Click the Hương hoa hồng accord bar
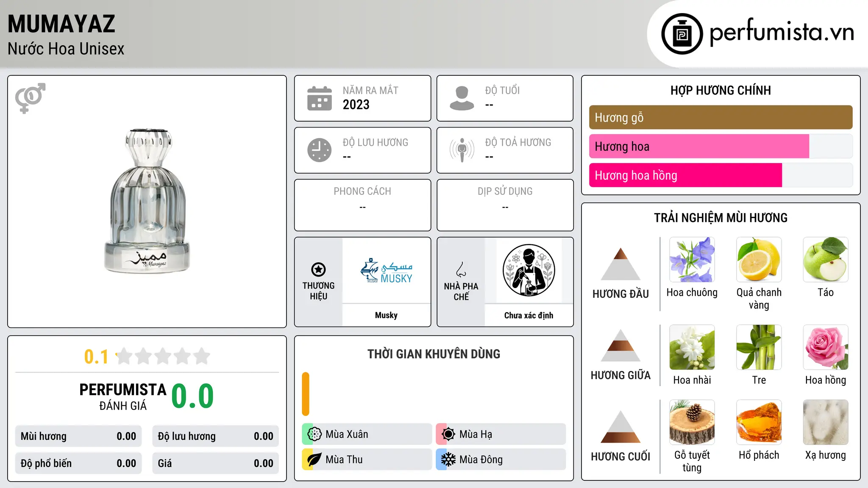Viewport: 868px width, 488px height. [x=721, y=175]
